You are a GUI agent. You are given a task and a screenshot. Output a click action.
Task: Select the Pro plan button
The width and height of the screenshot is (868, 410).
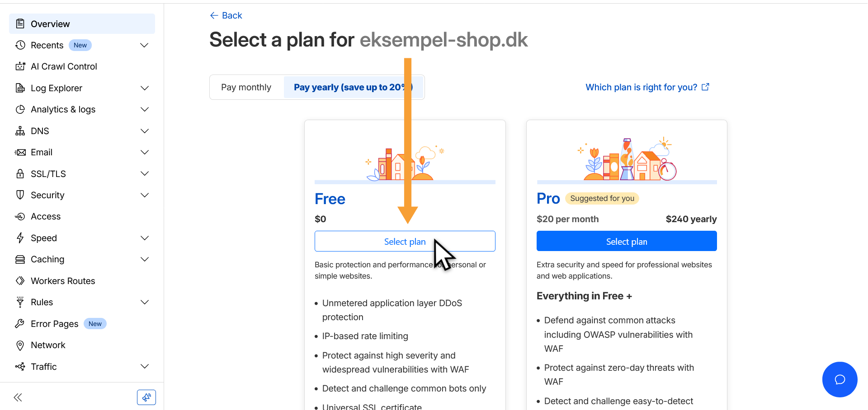(x=627, y=242)
